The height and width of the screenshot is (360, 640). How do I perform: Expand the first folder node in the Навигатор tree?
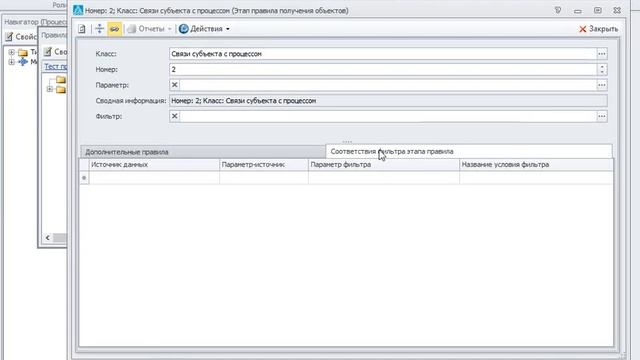[x=11, y=52]
